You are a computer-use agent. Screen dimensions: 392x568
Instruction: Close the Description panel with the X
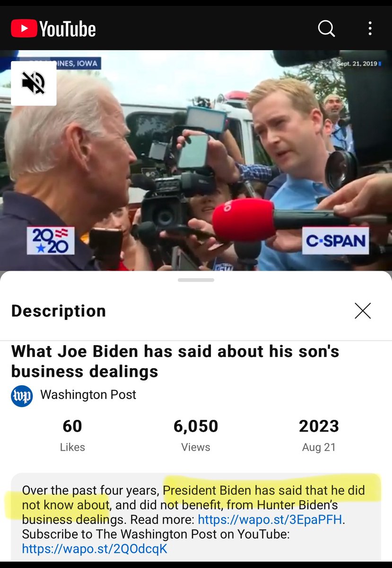[363, 311]
